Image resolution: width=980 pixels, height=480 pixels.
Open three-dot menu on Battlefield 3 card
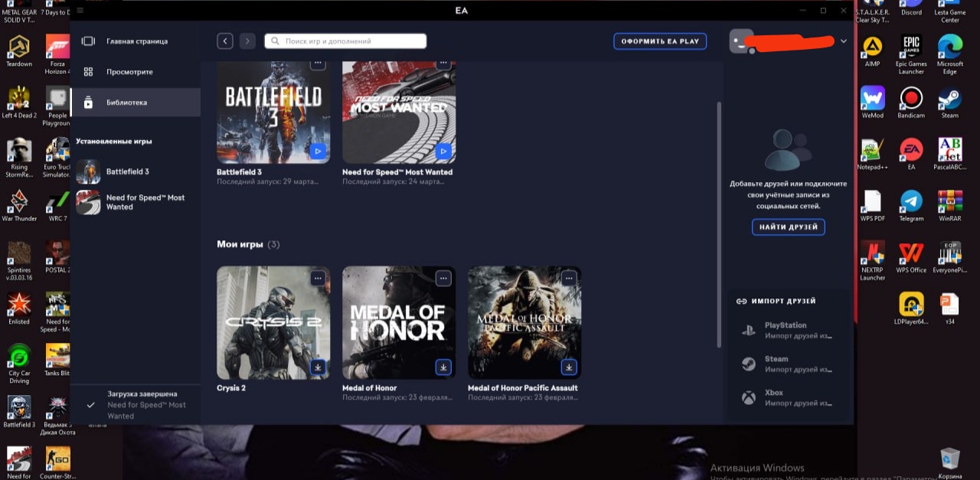click(x=318, y=64)
